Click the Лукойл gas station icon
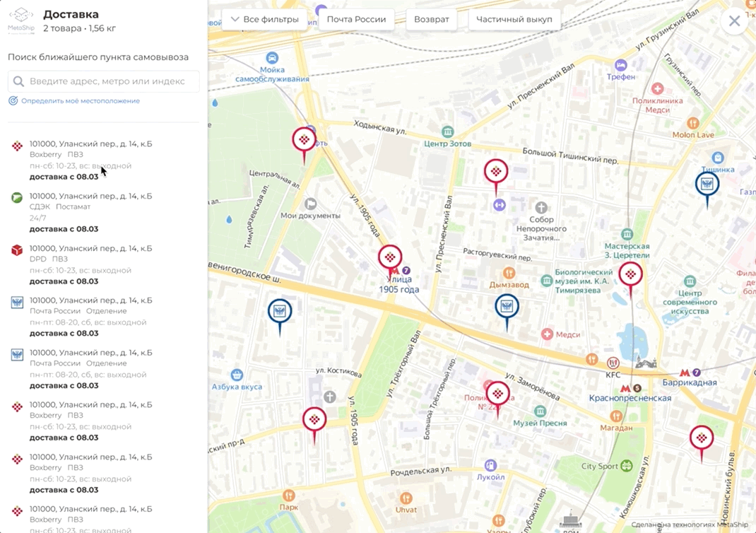Image resolution: width=756 pixels, height=533 pixels. click(x=490, y=465)
